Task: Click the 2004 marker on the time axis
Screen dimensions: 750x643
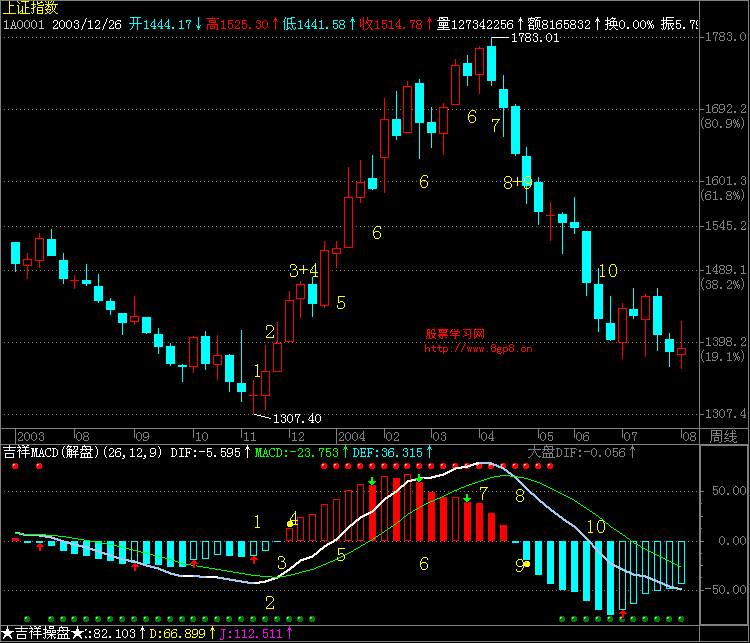Action: coord(350,437)
